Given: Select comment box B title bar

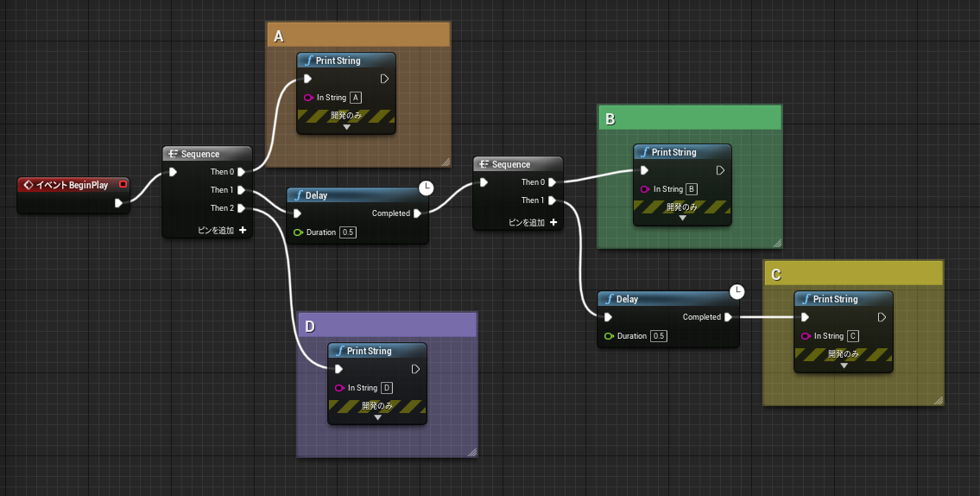Looking at the screenshot, I should [x=689, y=118].
